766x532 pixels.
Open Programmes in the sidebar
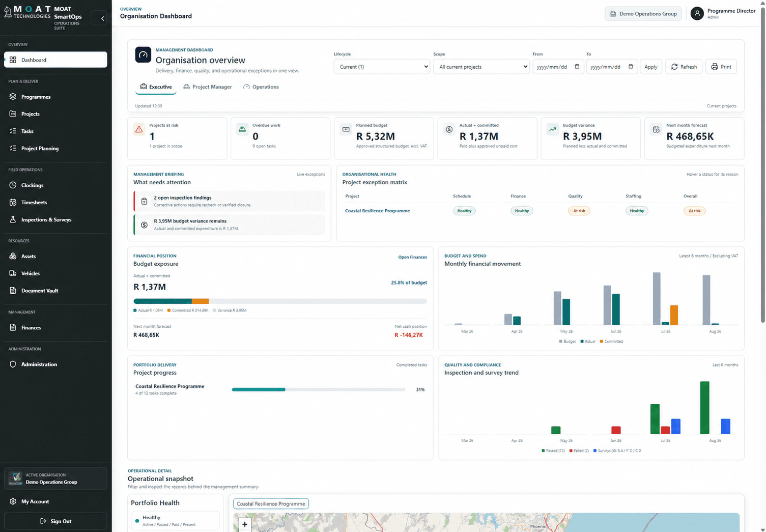55,97
